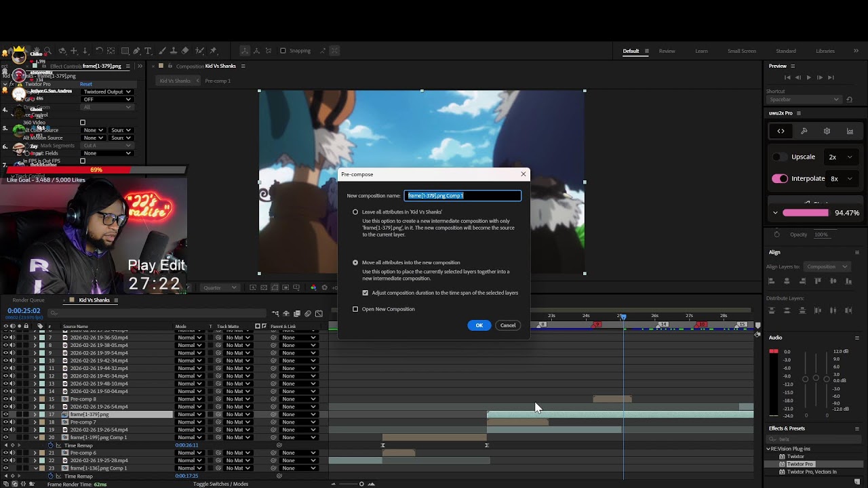
Task: Switch to the Libraries workspace
Action: click(825, 51)
